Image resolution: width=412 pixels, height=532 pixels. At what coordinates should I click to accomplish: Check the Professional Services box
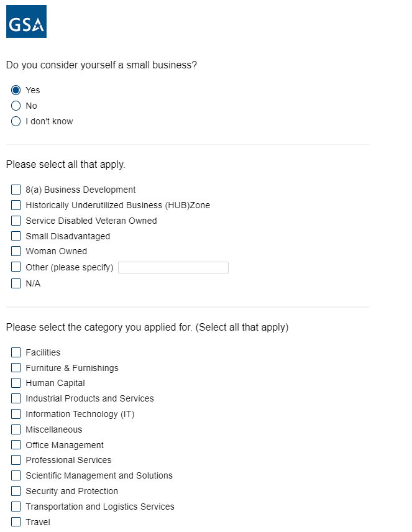click(16, 460)
